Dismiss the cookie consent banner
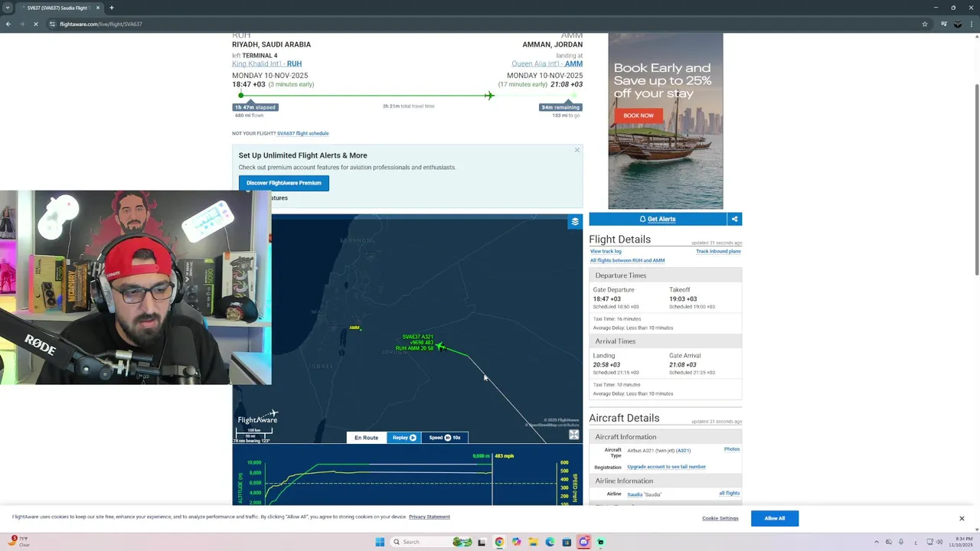Screen dimensions: 980x551 coord(962,518)
